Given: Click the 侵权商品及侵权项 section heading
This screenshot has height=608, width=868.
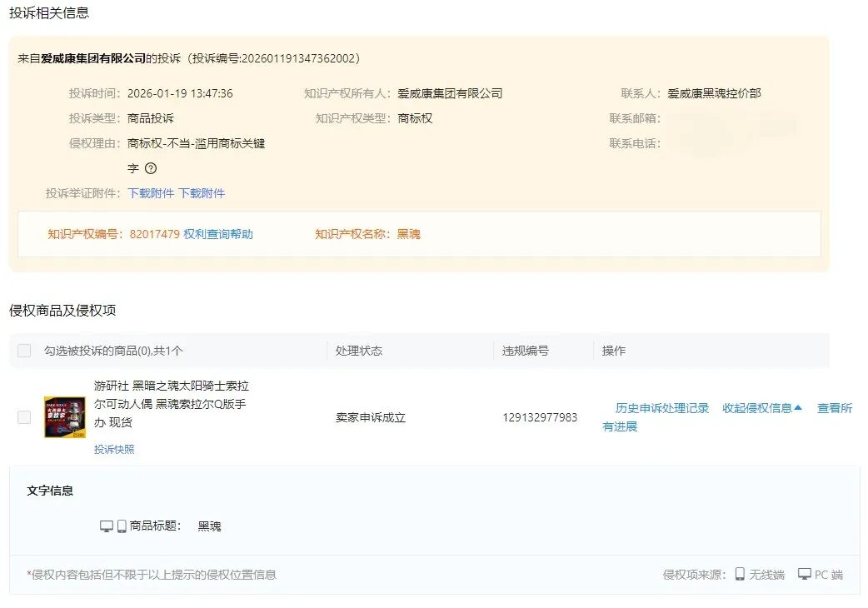Looking at the screenshot, I should pos(62,311).
